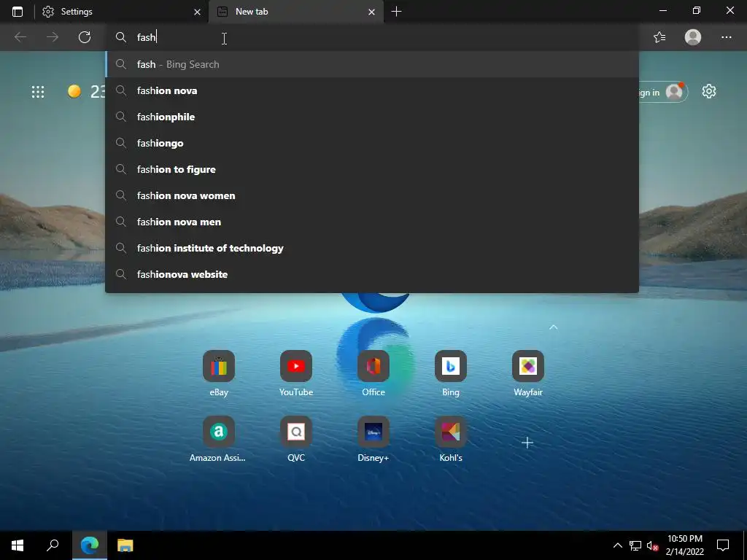Click the taskbar clock showing 10:50 PM
This screenshot has height=560, width=747.
pyautogui.click(x=684, y=545)
